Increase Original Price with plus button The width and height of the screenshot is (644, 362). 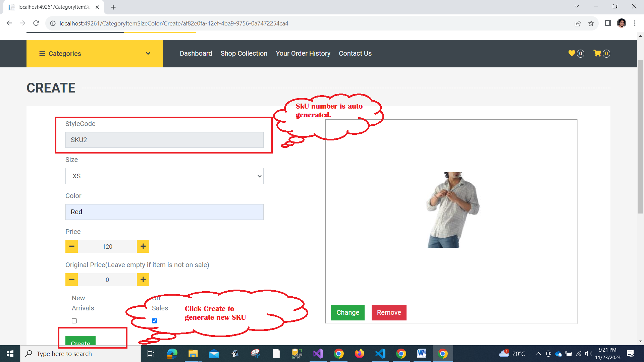pos(143,280)
